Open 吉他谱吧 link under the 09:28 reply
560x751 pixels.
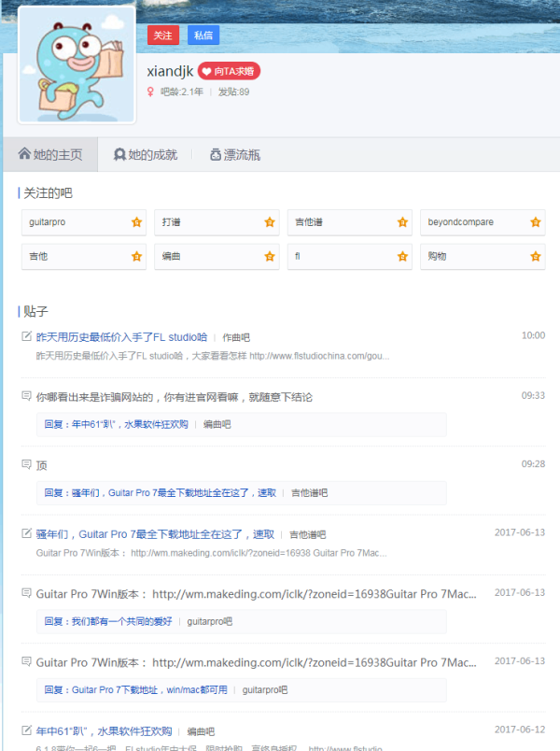click(309, 493)
